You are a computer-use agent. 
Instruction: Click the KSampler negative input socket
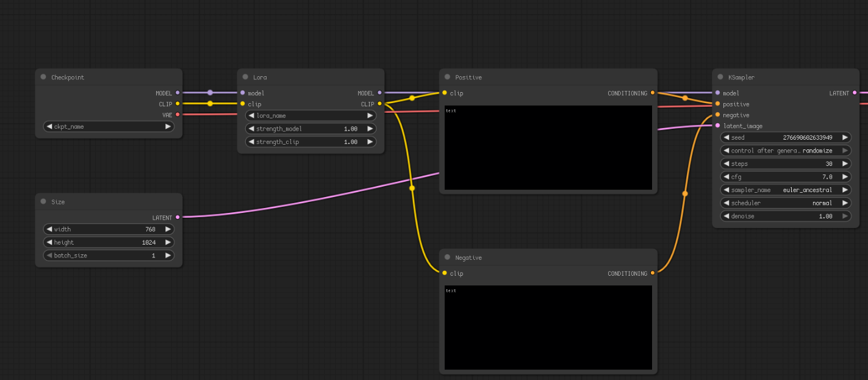717,115
